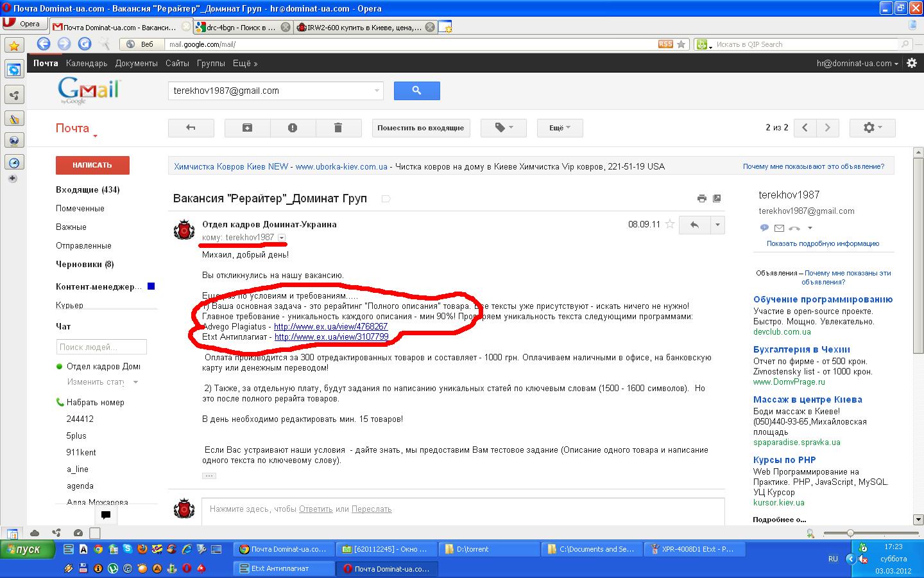Screen dimensions: 924x578
Task: Toggle the importance marker next to the subject
Action: [386, 198]
